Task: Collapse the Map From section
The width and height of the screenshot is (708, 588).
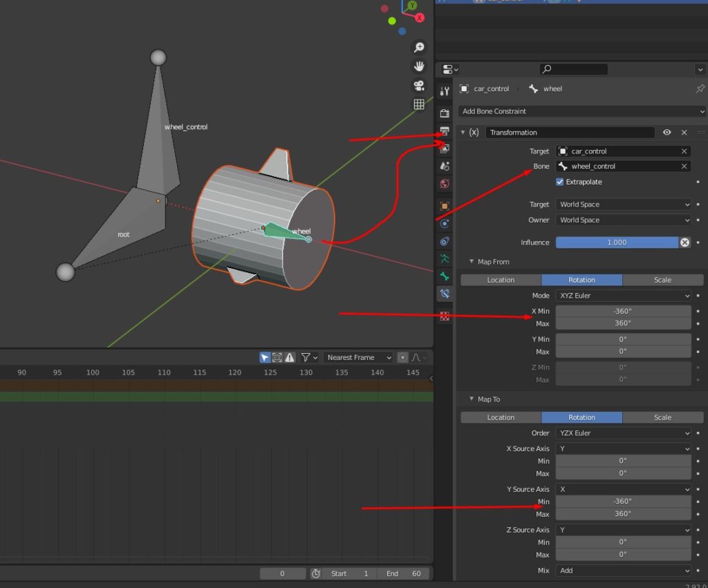Action: [472, 262]
